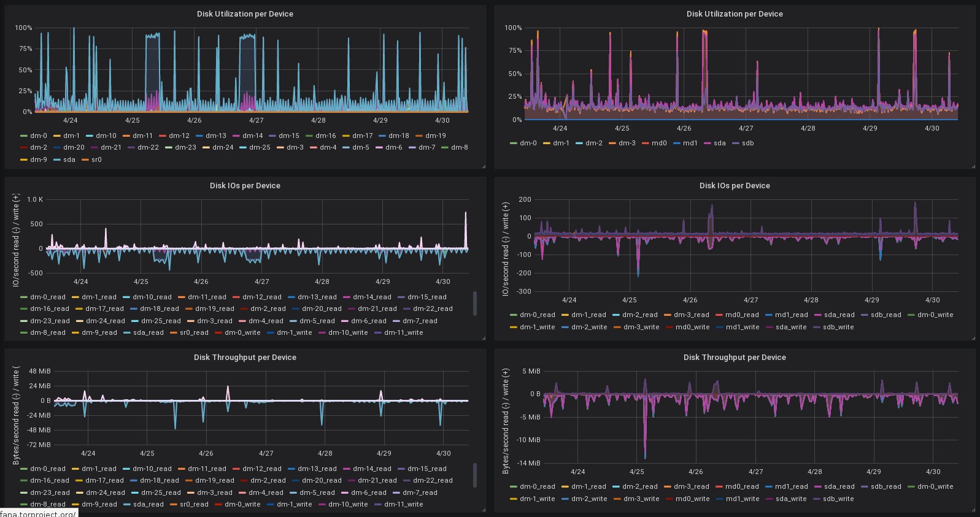Expand the right Disk Throughput per Device title menu
The width and height of the screenshot is (980, 517).
(x=735, y=358)
